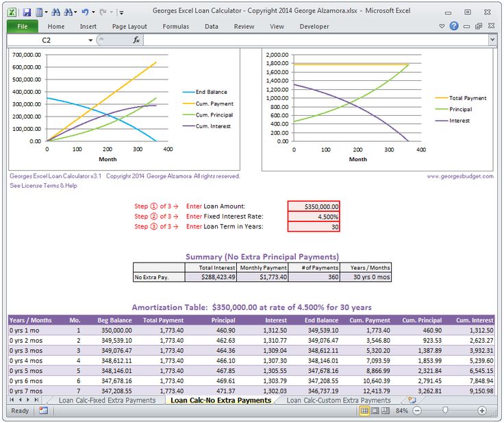Select the Loan Amount cell $350,000.00
Image resolution: width=504 pixels, height=423 pixels.
pos(314,206)
